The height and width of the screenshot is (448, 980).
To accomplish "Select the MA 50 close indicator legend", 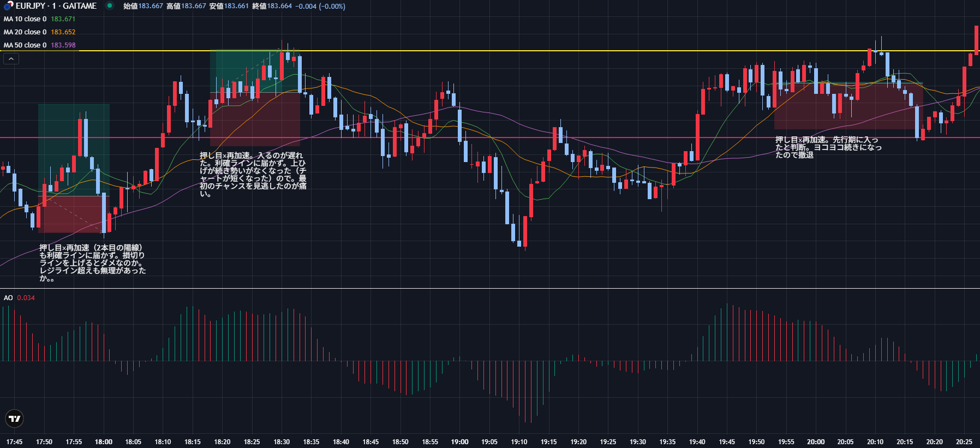I will click(x=25, y=45).
